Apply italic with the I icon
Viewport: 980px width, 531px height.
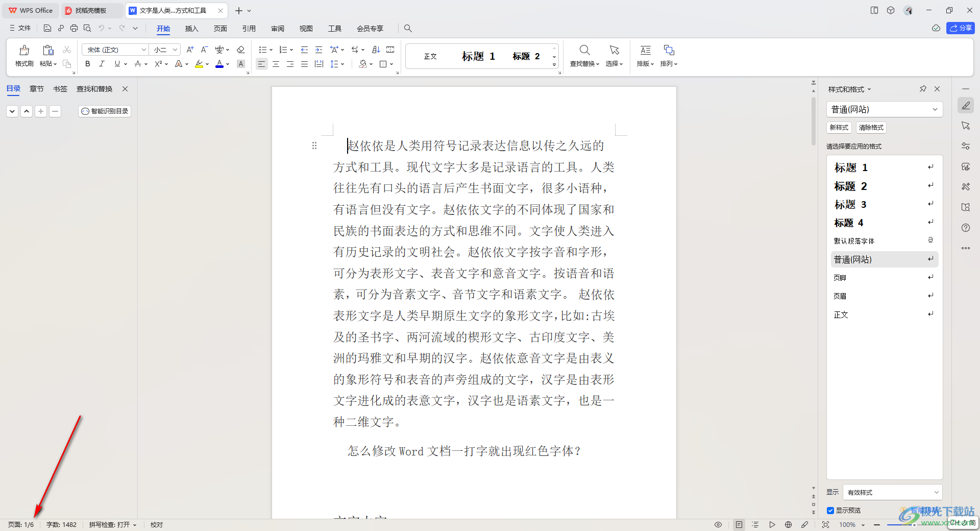click(x=102, y=64)
